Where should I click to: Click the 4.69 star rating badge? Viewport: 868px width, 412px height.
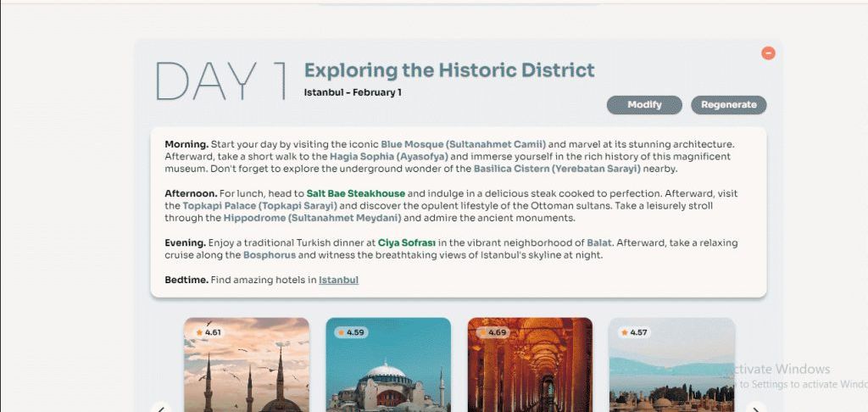(x=492, y=333)
